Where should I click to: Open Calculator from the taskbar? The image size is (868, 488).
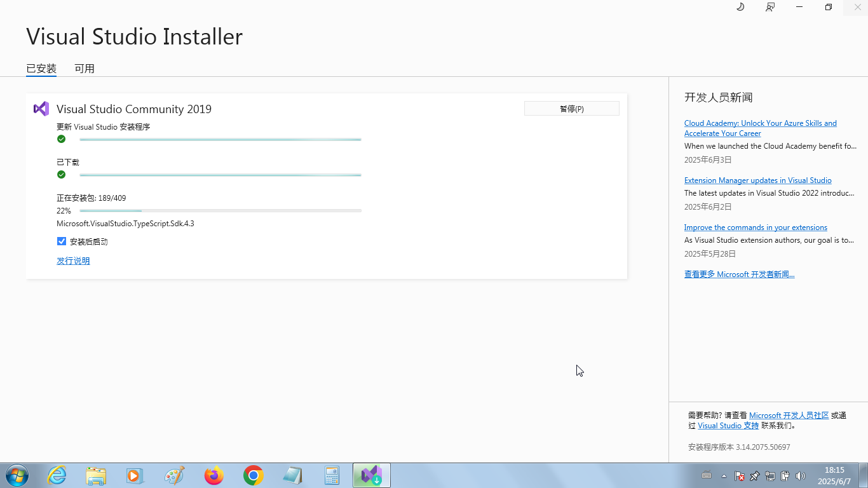332,475
